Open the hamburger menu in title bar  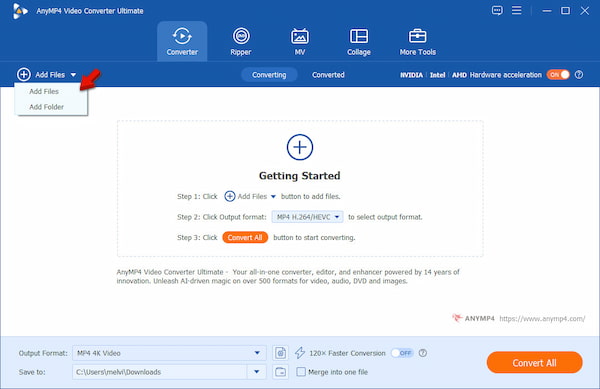click(x=517, y=10)
